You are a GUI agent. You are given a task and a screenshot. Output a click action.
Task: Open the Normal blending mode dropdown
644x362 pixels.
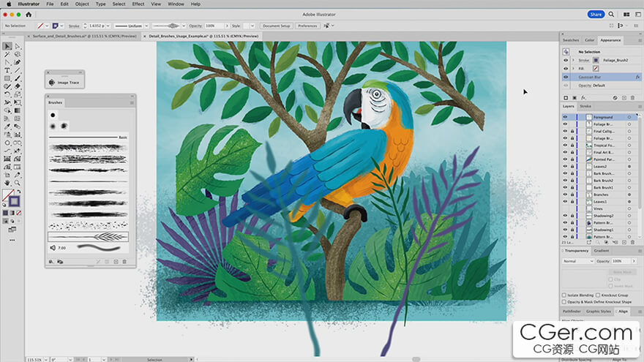578,261
